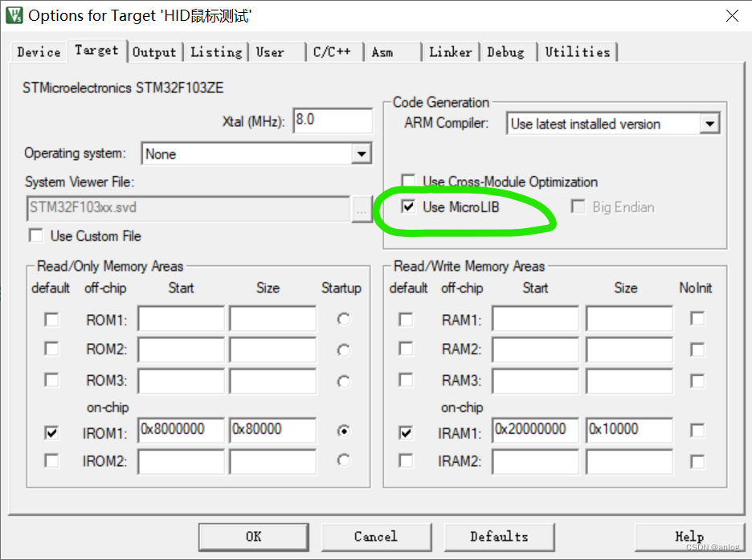752x560 pixels.
Task: Click the Xtal (MHz) input field
Action: point(333,121)
